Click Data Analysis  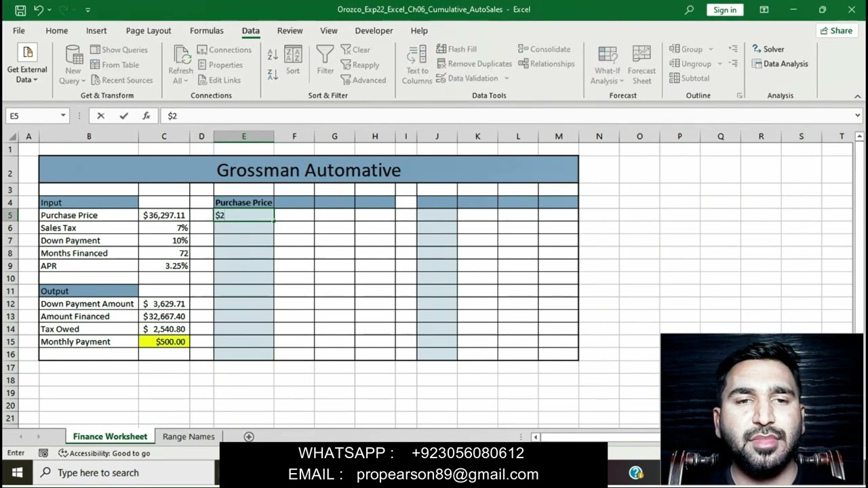[780, 64]
